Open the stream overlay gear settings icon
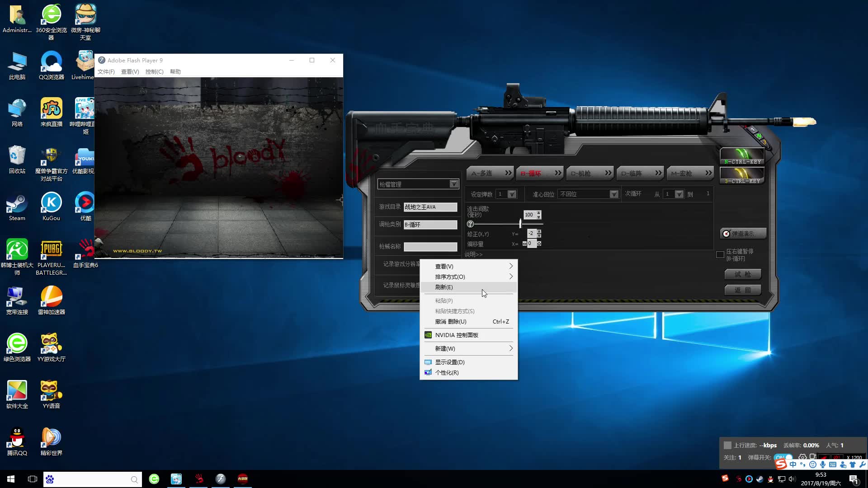 point(802,457)
